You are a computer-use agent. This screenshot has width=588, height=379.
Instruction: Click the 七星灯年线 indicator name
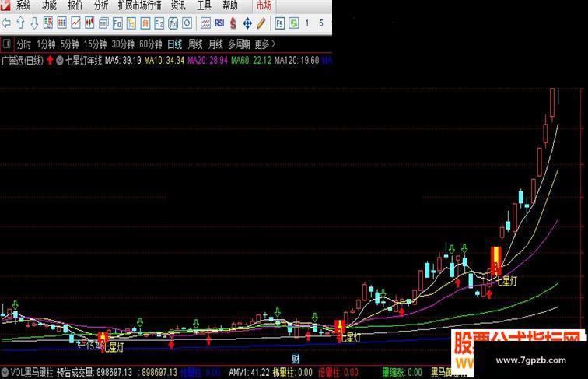[84, 61]
